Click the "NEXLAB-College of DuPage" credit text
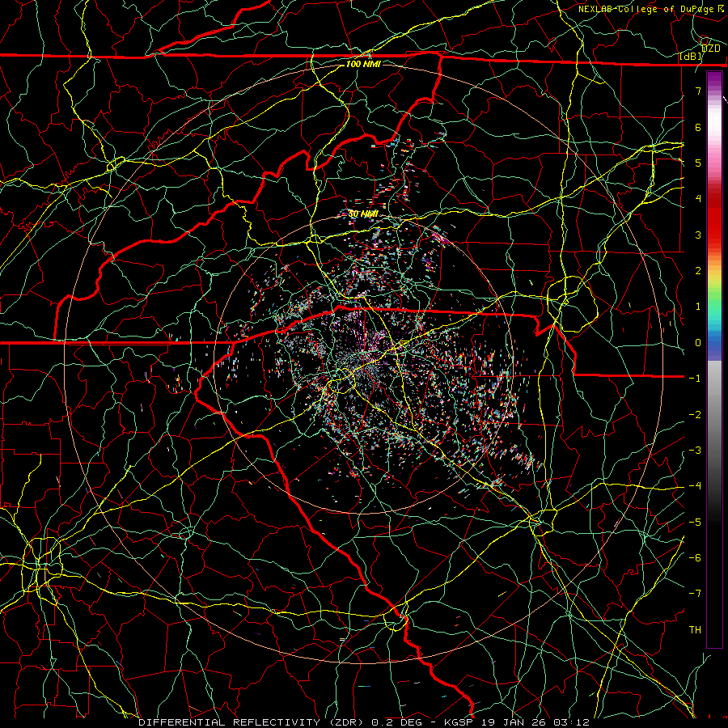This screenshot has height=728, width=728. 645,9
